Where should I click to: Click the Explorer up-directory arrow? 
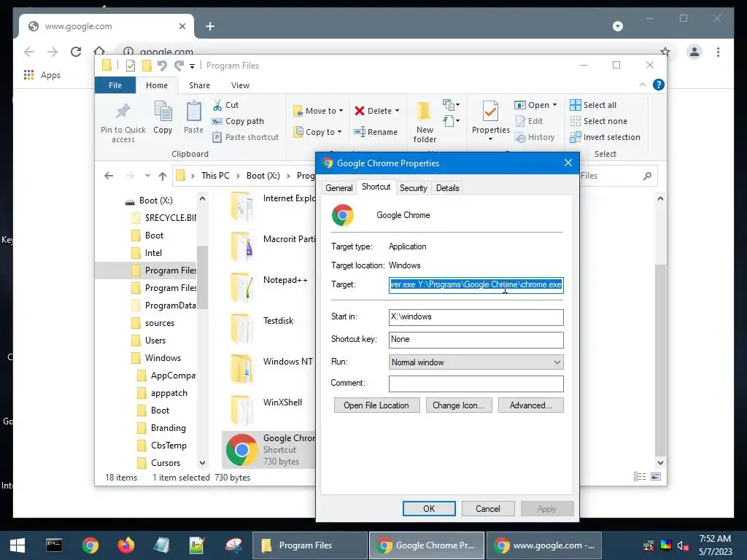click(163, 176)
